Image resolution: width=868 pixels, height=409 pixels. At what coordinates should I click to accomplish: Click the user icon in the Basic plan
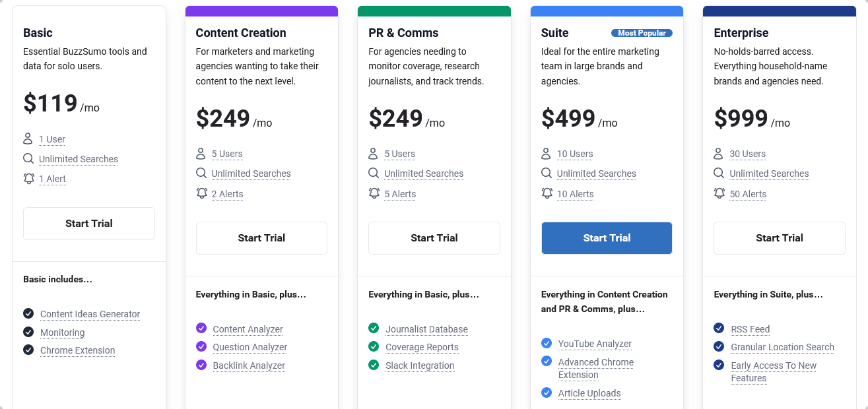tap(28, 139)
